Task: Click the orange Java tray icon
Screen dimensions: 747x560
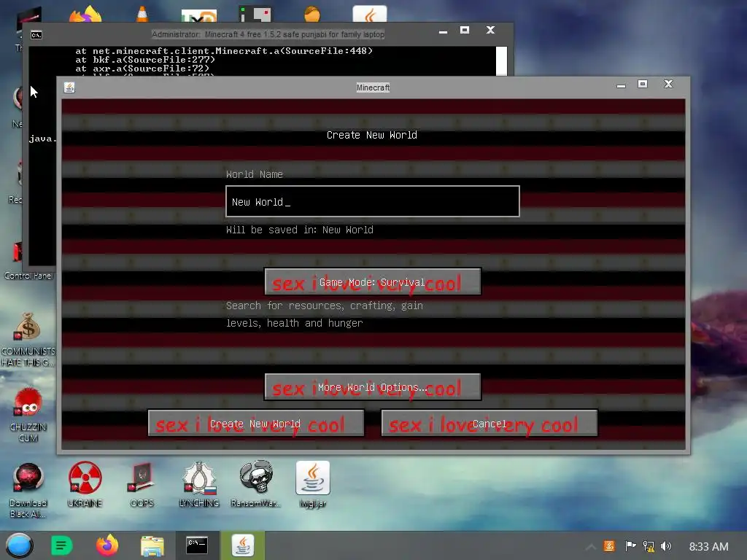Action: pos(609,545)
